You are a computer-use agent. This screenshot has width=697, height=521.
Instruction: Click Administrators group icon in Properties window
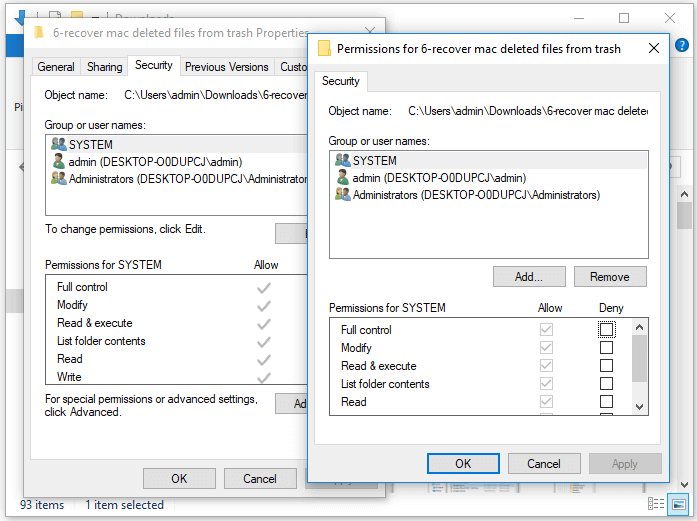pyautogui.click(x=59, y=179)
